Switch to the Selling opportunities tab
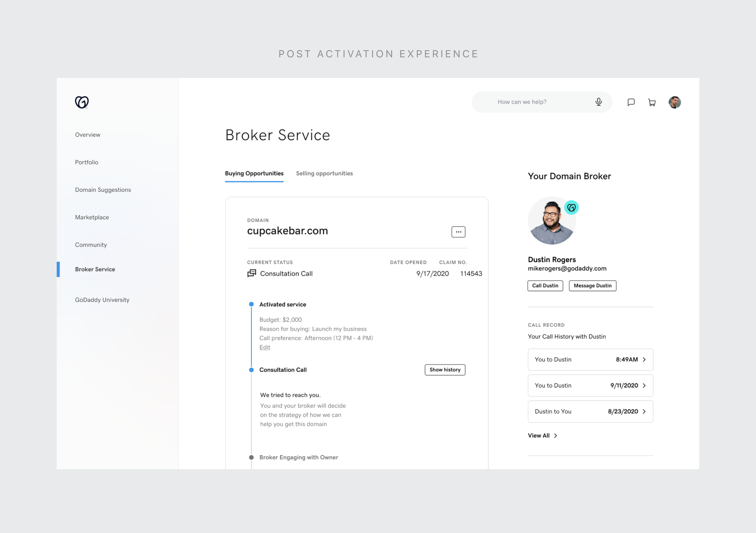Image resolution: width=756 pixels, height=533 pixels. click(324, 173)
